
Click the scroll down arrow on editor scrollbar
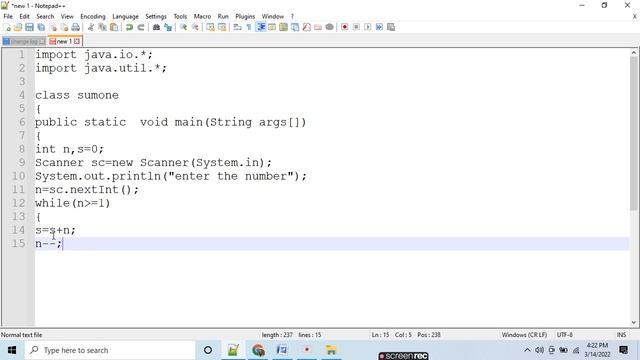(633, 323)
